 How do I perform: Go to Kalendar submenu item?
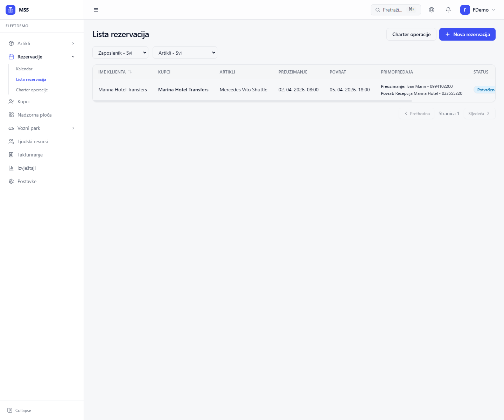point(24,69)
